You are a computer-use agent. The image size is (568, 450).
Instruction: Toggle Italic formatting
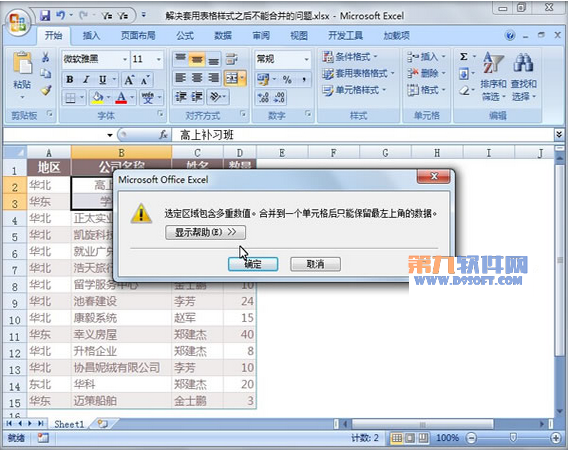pos(86,79)
